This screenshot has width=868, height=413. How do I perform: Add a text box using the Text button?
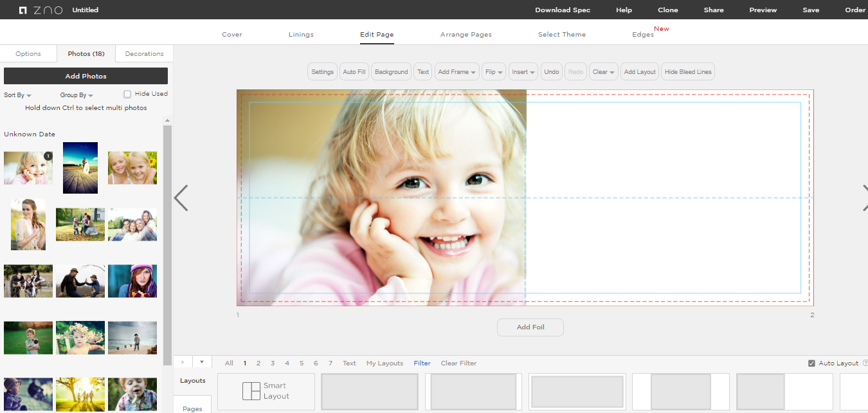(x=422, y=71)
